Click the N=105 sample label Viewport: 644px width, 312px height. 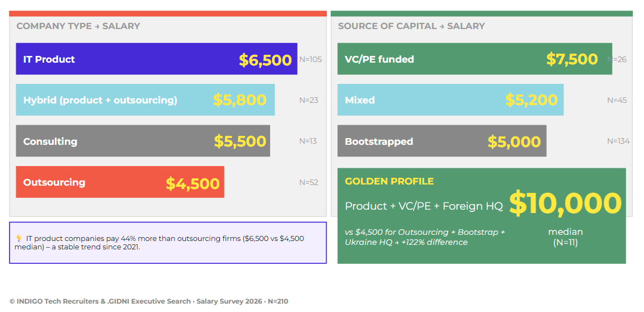click(311, 59)
